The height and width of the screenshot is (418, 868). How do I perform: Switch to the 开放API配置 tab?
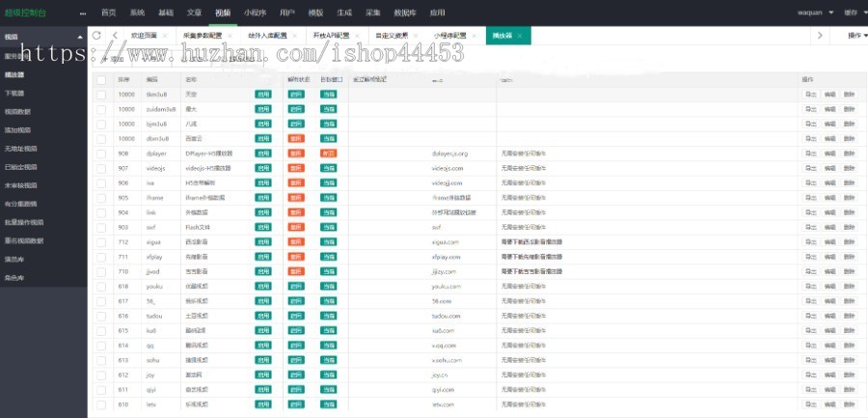(331, 36)
